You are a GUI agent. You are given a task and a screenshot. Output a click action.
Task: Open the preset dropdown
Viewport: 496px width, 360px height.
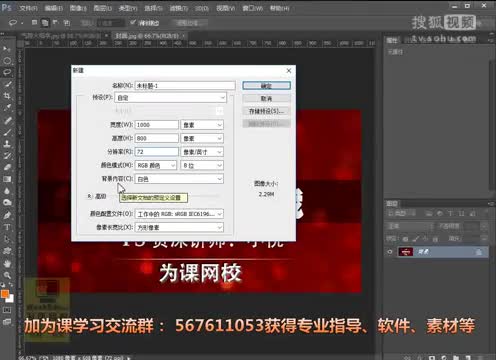[x=171, y=98]
